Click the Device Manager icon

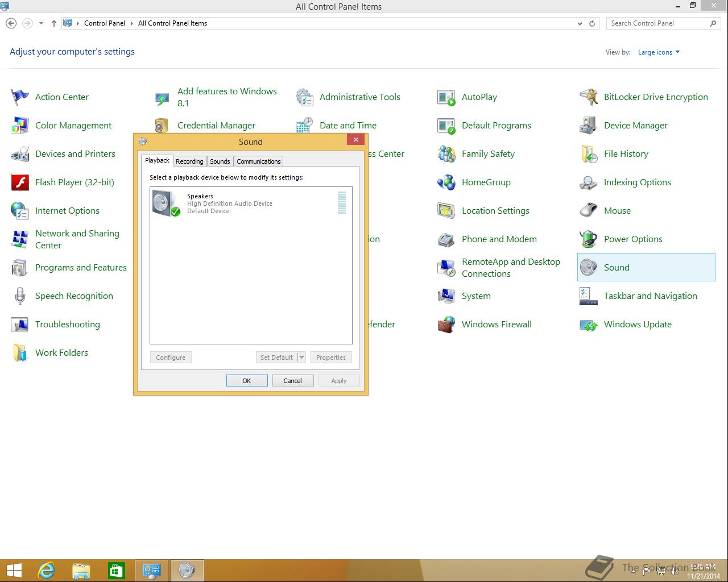click(589, 126)
